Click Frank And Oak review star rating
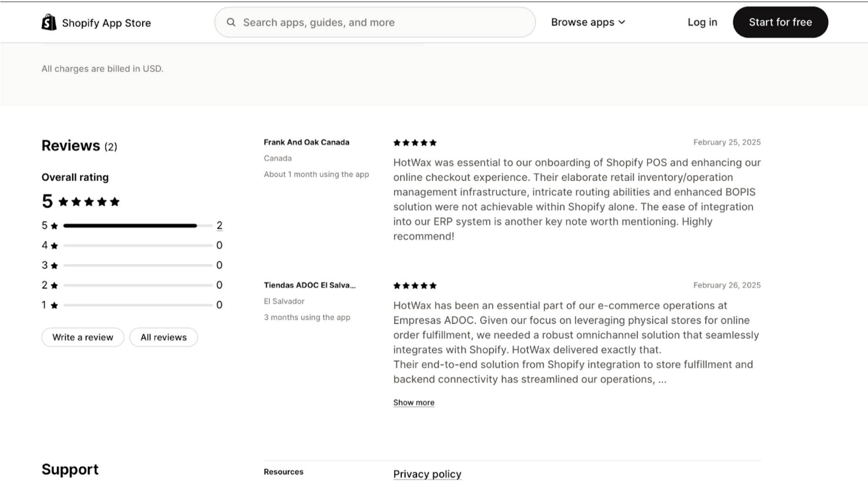Screen dimensions: 868x492 (415, 143)
